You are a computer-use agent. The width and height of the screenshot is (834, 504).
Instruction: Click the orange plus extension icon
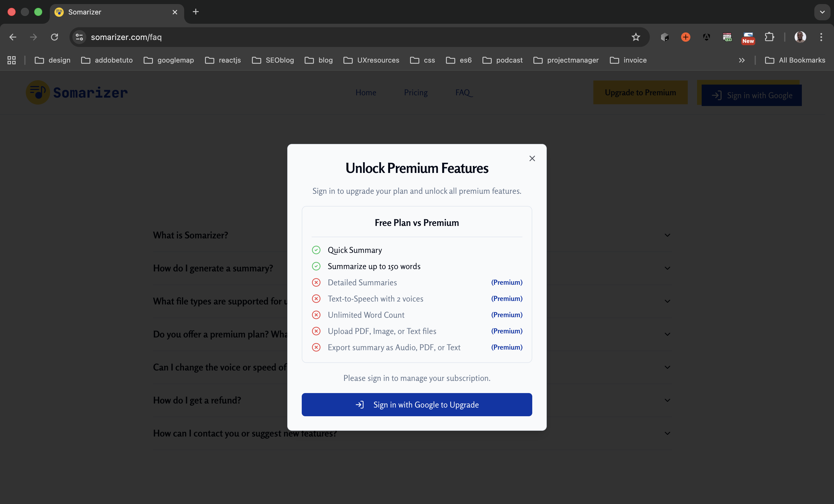coord(685,37)
